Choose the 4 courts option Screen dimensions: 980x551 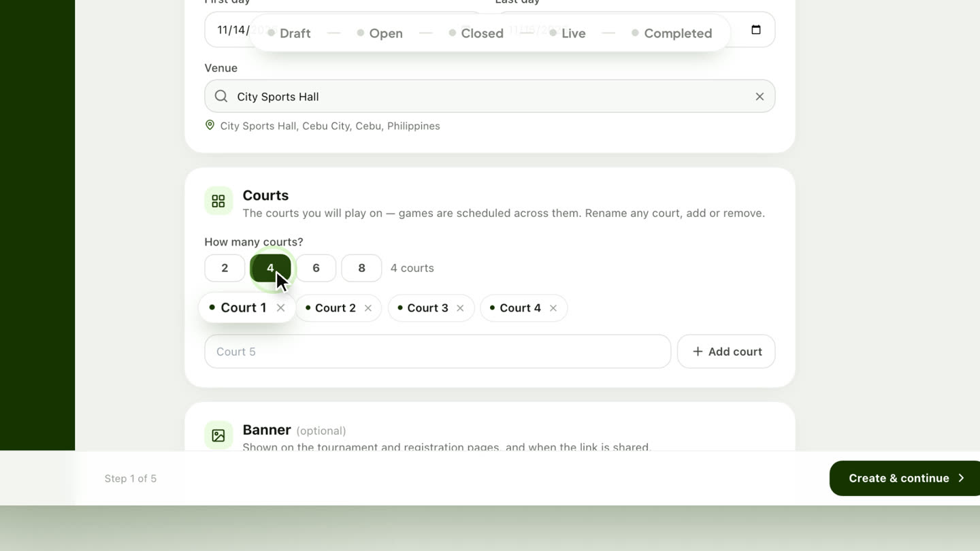pos(270,268)
